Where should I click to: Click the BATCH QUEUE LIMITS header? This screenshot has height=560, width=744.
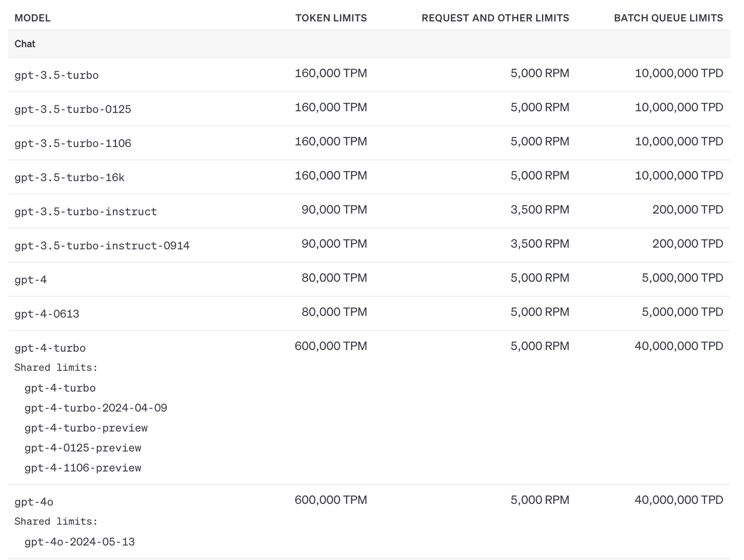668,18
